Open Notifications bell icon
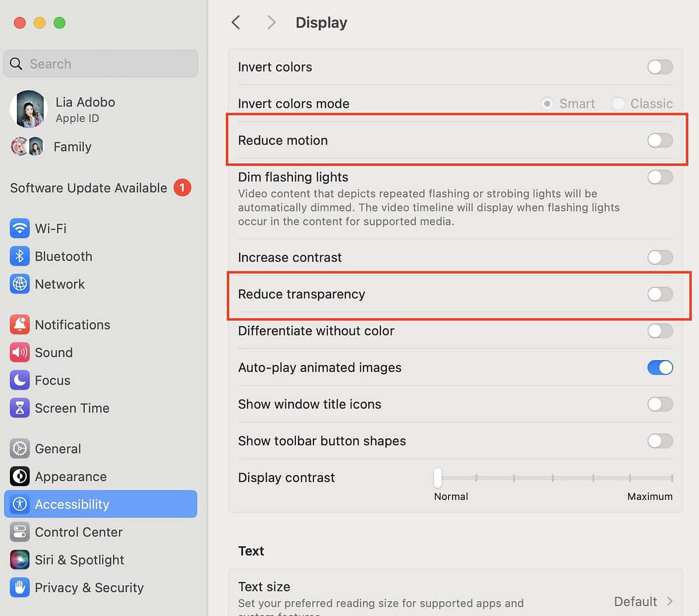Image resolution: width=699 pixels, height=616 pixels. point(20,325)
